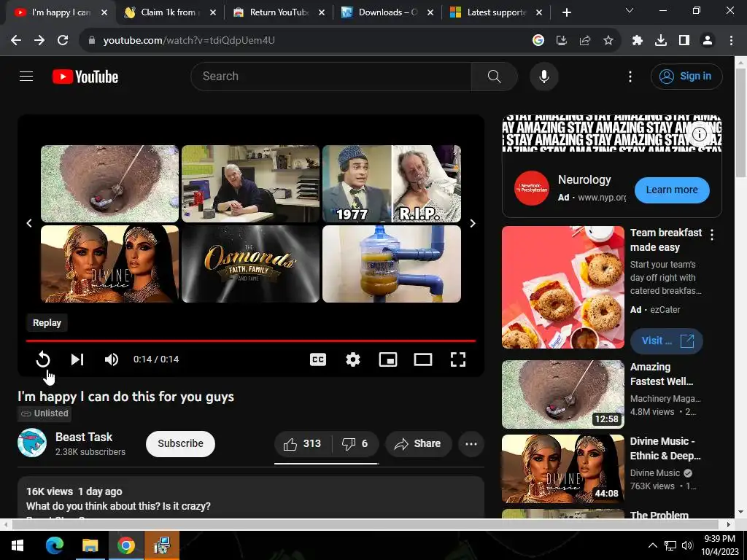Open File Explorer from taskbar
Screen dimensions: 747x560
[90, 545]
